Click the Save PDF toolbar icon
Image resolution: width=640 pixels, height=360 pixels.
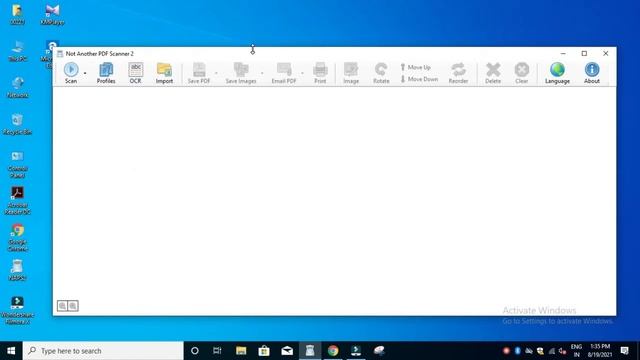point(199,73)
